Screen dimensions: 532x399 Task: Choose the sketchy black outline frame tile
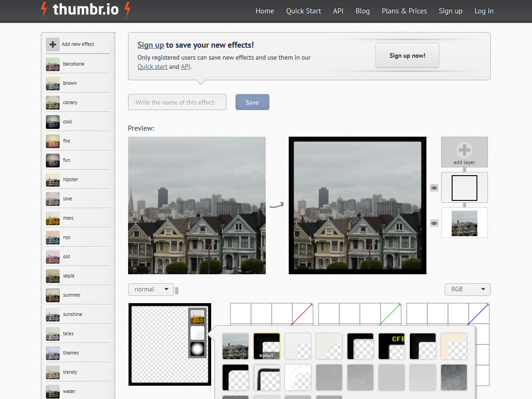[267, 377]
